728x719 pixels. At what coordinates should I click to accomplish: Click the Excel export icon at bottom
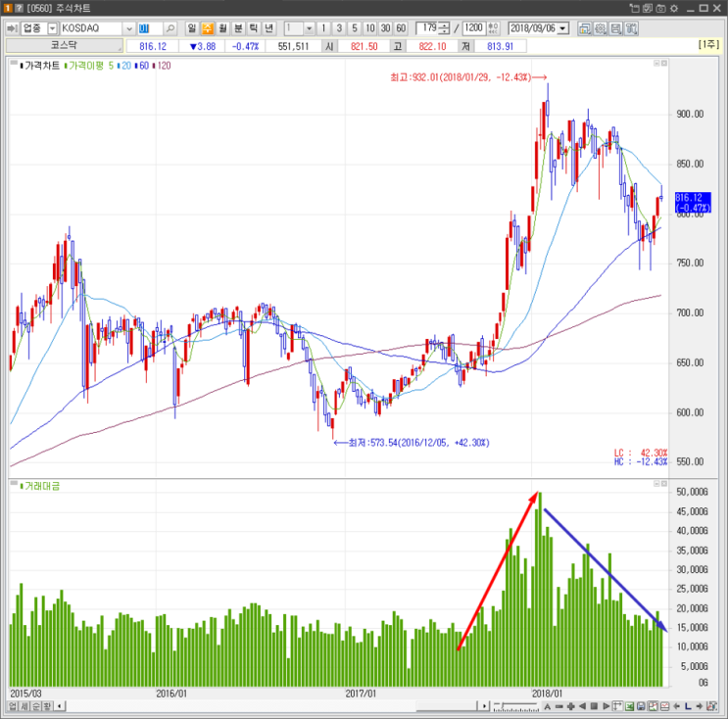coord(630,706)
